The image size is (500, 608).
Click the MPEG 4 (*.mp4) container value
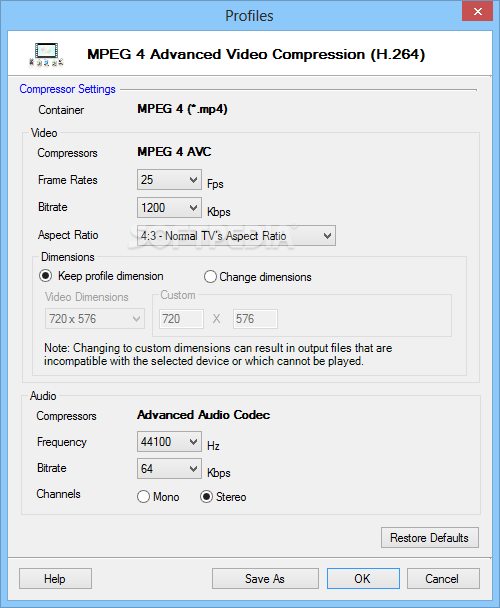point(182,109)
